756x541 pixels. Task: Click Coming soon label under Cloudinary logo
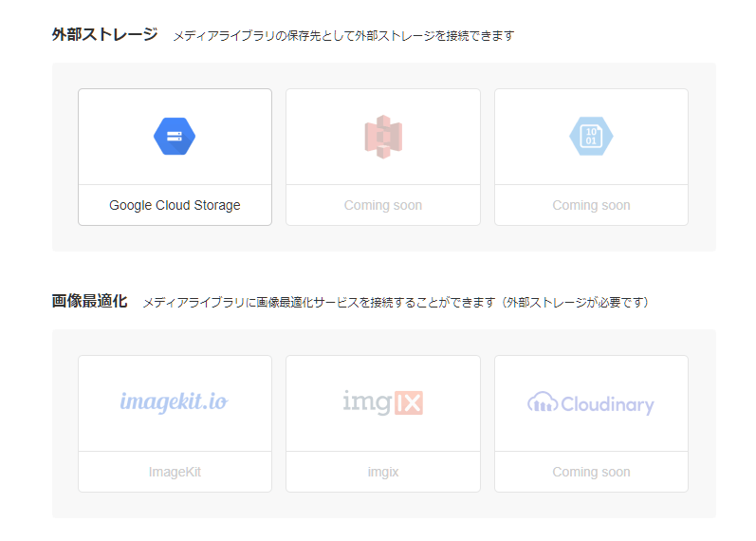tap(591, 472)
